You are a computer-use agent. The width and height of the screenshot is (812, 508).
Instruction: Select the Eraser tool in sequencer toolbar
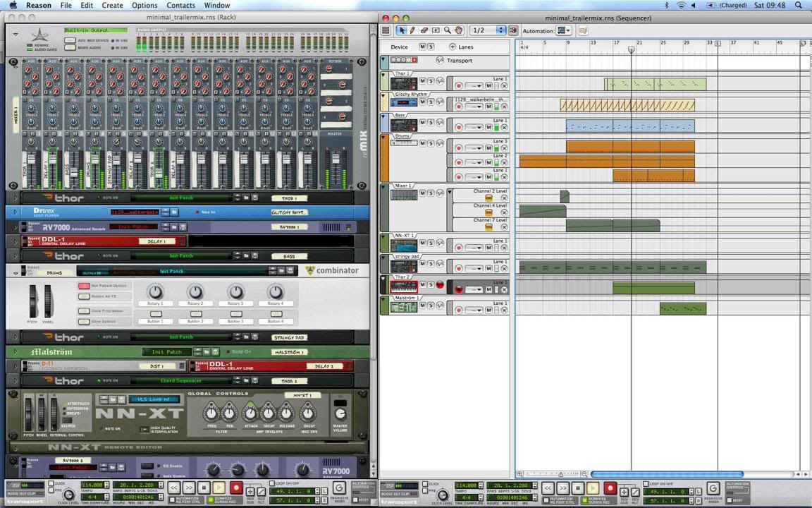click(424, 30)
